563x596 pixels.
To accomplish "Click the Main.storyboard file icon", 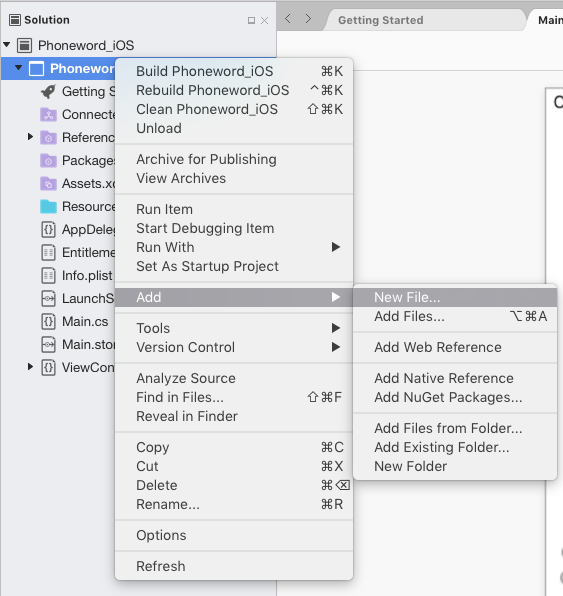I will tap(48, 345).
